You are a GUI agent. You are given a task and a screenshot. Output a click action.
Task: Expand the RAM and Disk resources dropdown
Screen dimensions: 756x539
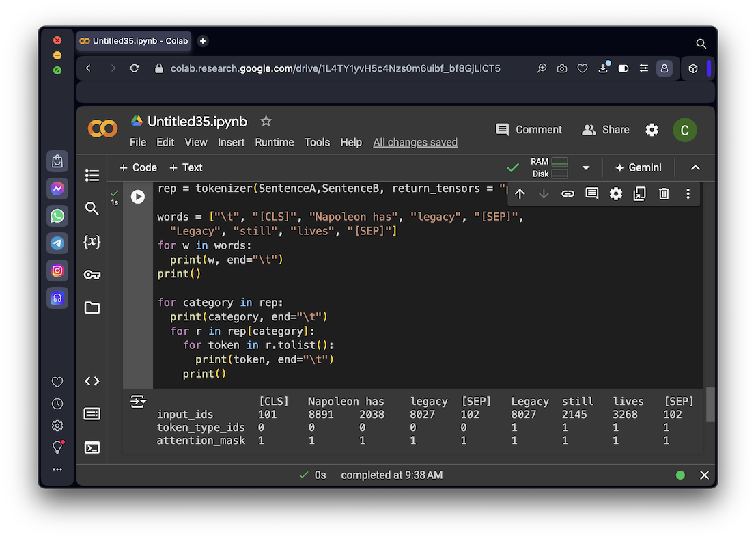click(585, 167)
